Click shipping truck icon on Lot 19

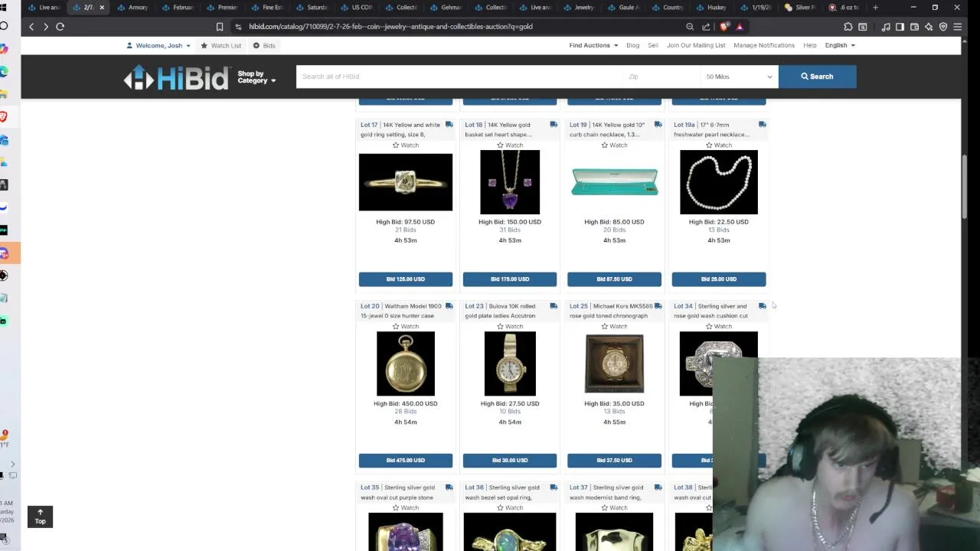[658, 124]
